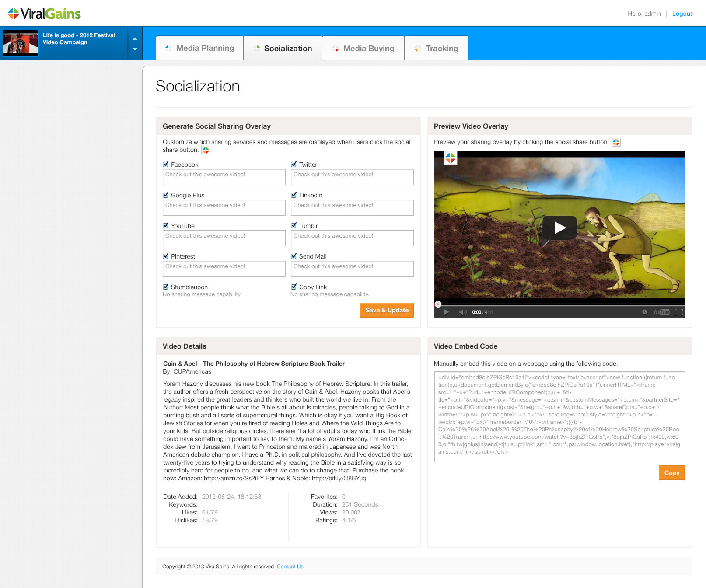This screenshot has width=706, height=588.
Task: Click the 0:00 / 4:11 time display
Action: pyautogui.click(x=483, y=312)
